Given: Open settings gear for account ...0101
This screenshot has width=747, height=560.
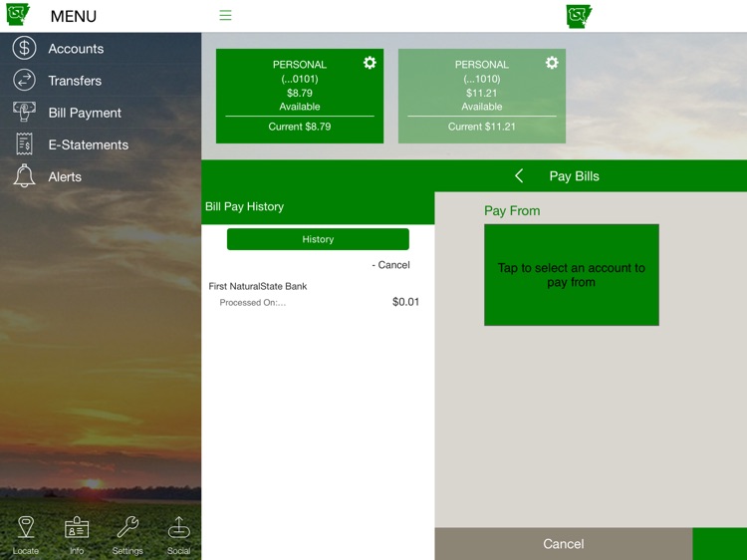Looking at the screenshot, I should (370, 63).
